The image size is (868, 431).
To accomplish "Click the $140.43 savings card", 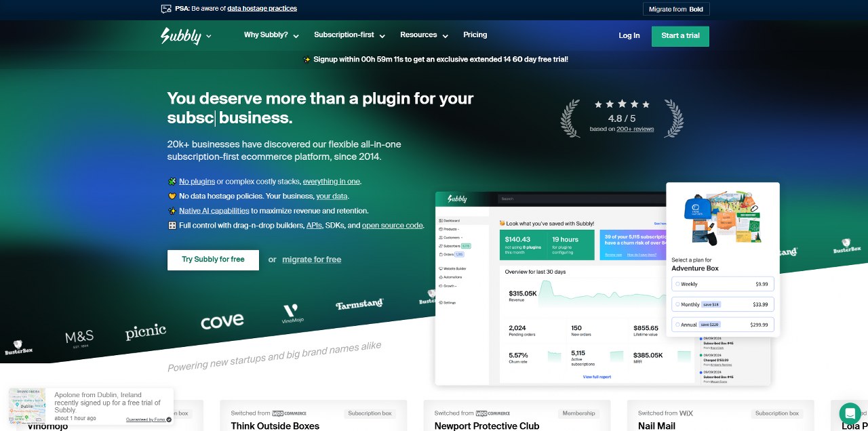I will (522, 245).
